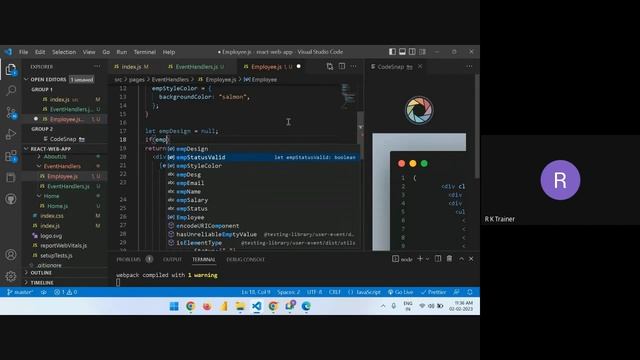This screenshot has width=640, height=360.
Task: Open reportWebVitals.js in file tree
Action: [x=63, y=245]
